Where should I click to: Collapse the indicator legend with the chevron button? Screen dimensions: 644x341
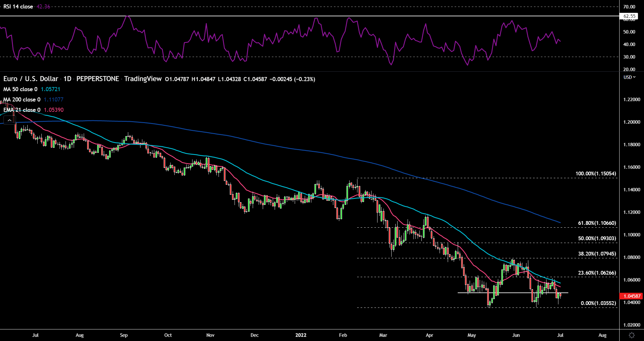coord(9,120)
